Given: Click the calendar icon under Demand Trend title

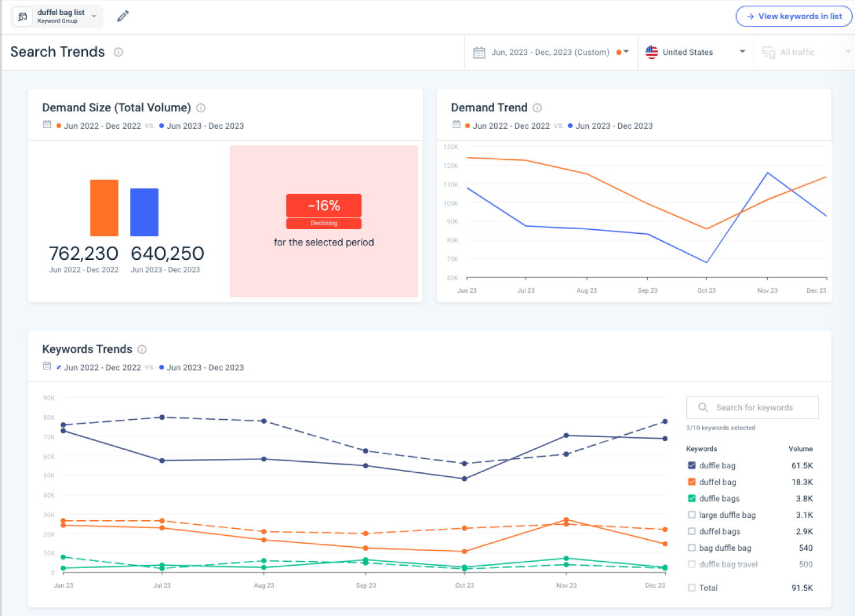Looking at the screenshot, I should tap(456, 125).
